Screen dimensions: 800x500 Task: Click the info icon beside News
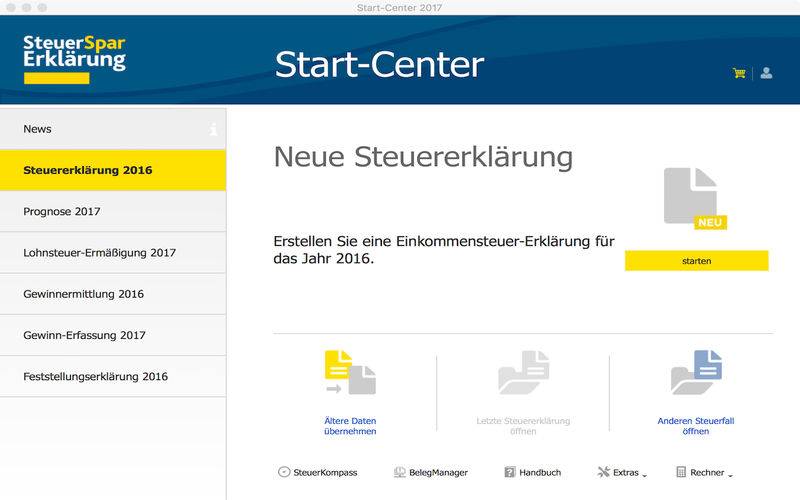click(213, 129)
